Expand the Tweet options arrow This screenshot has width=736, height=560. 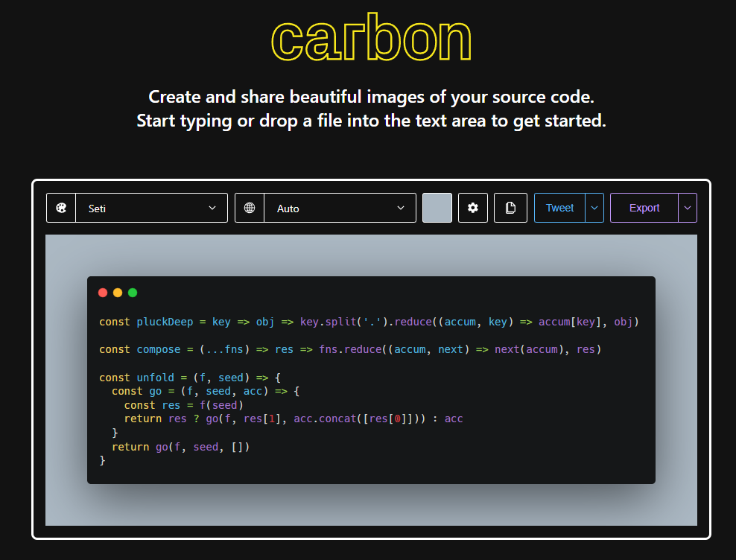click(x=594, y=208)
